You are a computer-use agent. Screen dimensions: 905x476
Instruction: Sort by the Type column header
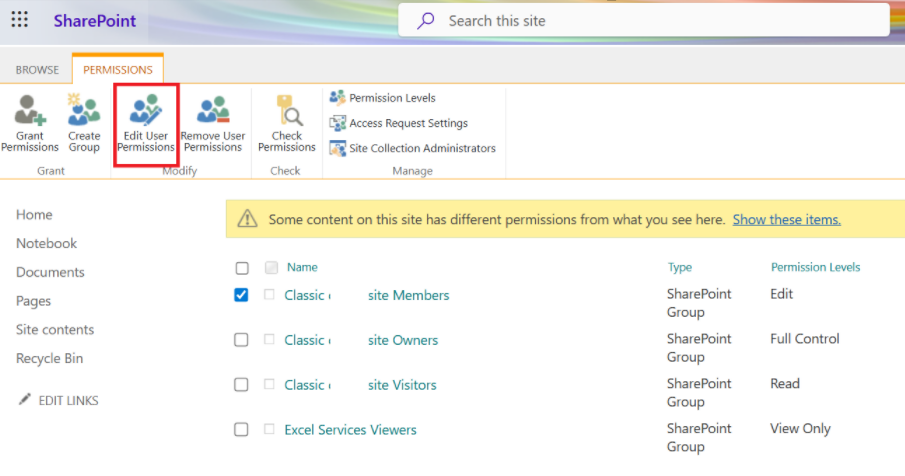(680, 267)
